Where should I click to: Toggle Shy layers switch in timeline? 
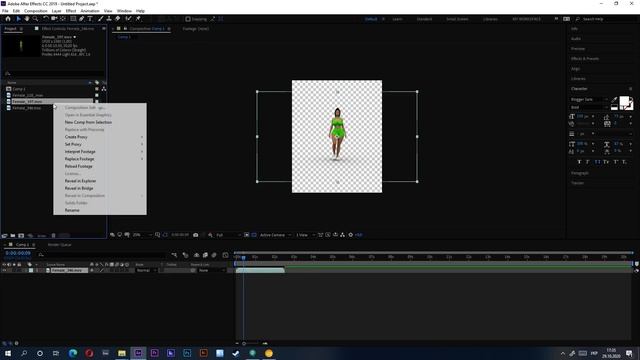tap(196, 255)
